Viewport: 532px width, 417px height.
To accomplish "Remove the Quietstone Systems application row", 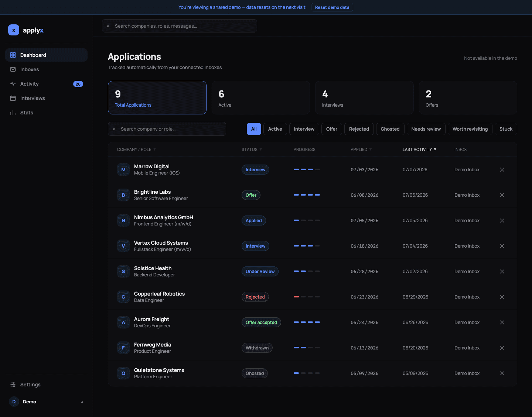I will pos(502,373).
